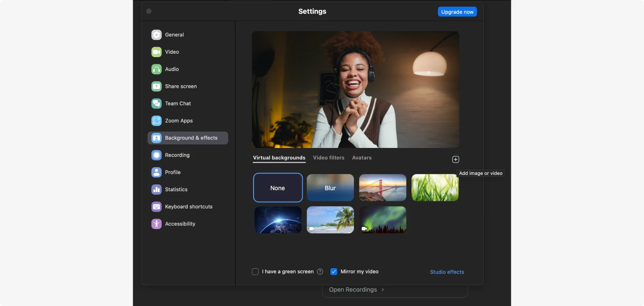Choose the Blur background option
Image resolution: width=644 pixels, height=306 pixels.
click(330, 188)
